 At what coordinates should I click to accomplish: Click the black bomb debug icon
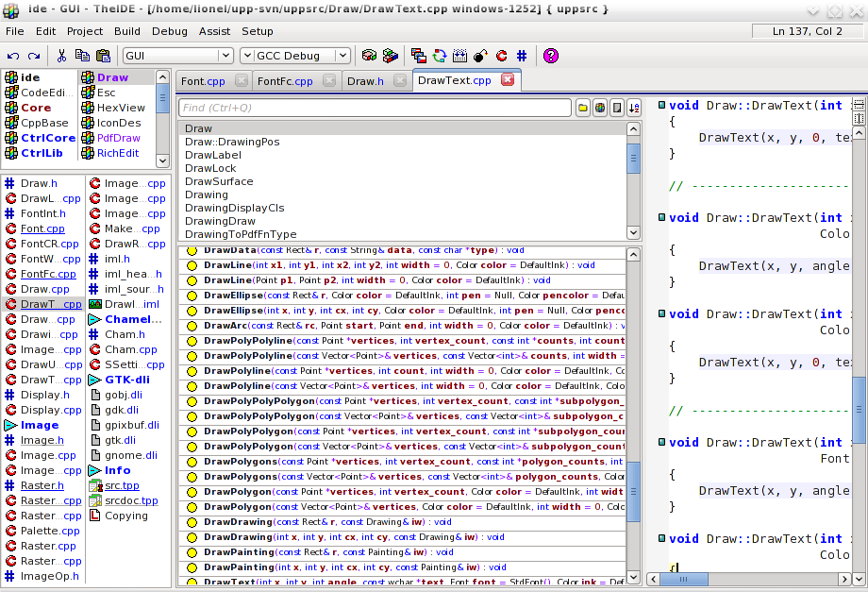[480, 56]
